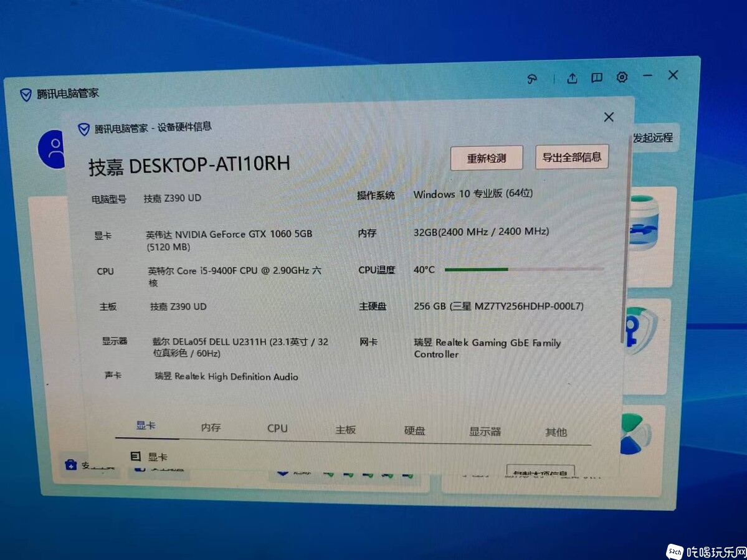747x560 pixels.
Task: Click the 网卡 label
Action: [x=369, y=342]
